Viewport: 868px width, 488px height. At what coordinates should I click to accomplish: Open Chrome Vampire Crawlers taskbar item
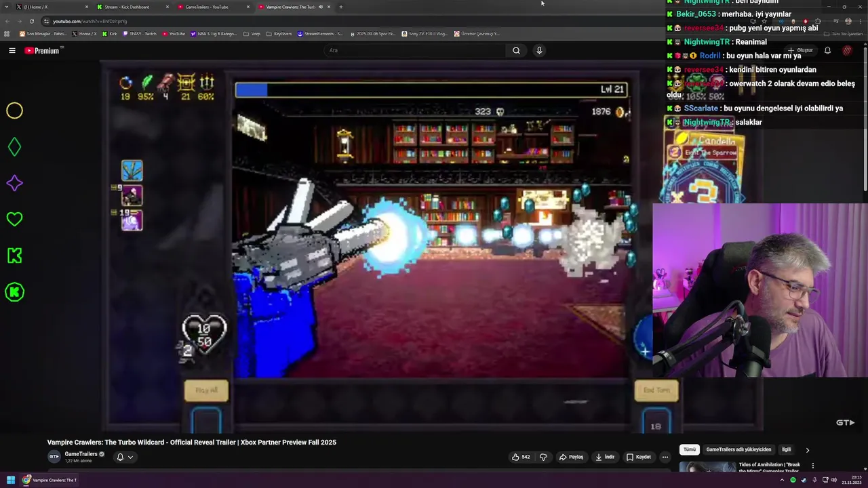(x=50, y=480)
